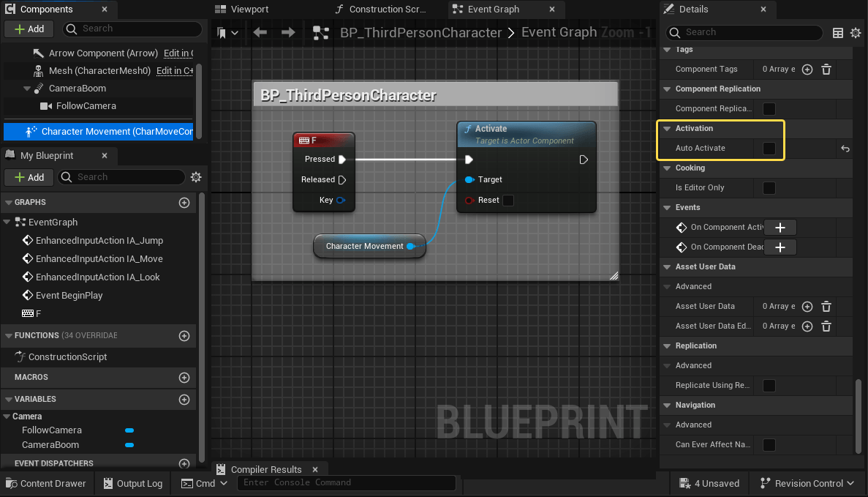
Task: Add On Component Activated event
Action: point(780,227)
